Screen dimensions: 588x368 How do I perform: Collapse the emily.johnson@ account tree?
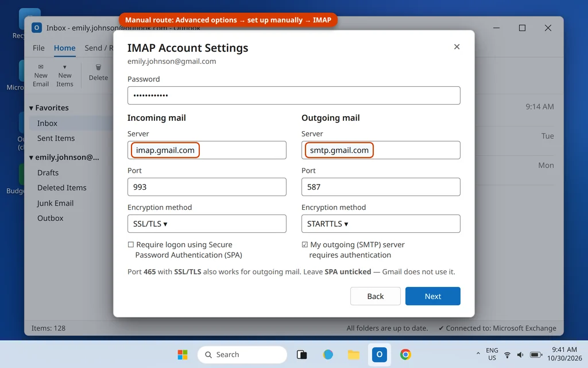click(31, 158)
